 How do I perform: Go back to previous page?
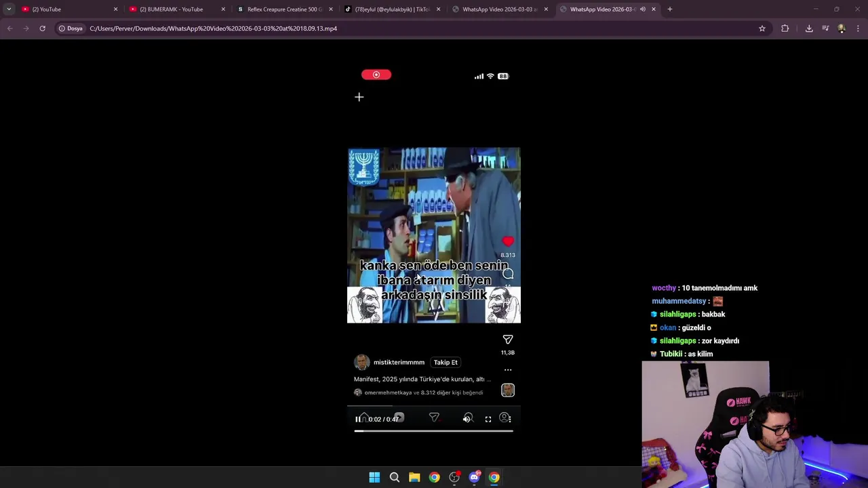pyautogui.click(x=9, y=28)
